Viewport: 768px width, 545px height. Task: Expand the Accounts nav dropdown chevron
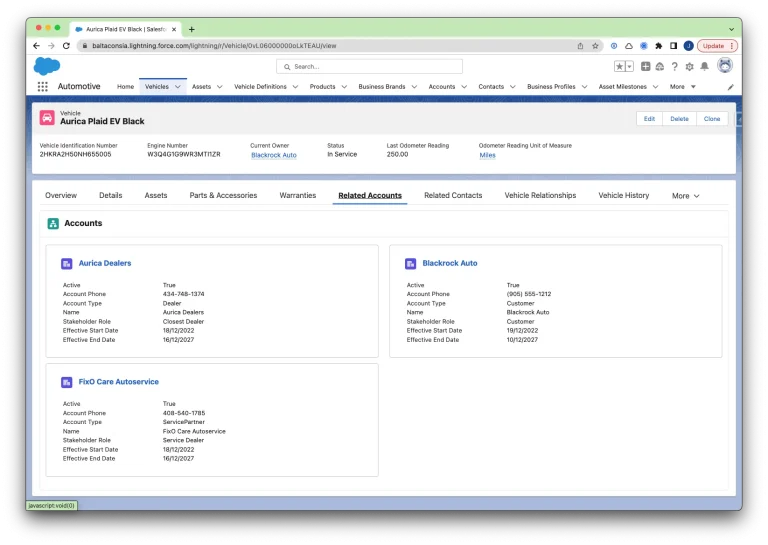[x=464, y=87]
